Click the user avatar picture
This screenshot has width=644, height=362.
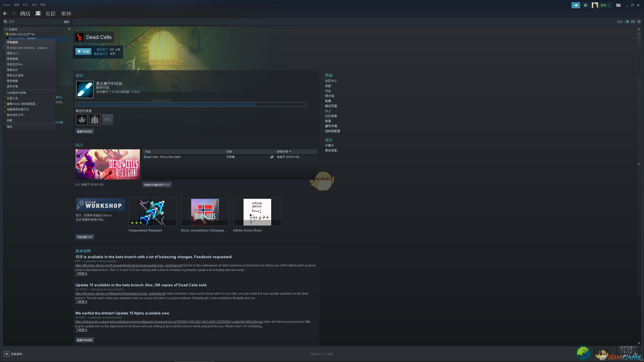tap(595, 5)
